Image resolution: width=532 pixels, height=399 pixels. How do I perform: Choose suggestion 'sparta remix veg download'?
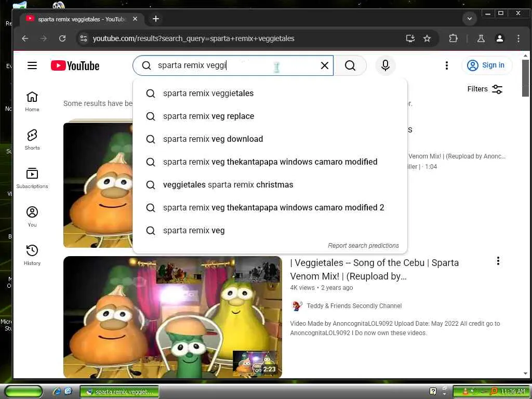point(270,139)
